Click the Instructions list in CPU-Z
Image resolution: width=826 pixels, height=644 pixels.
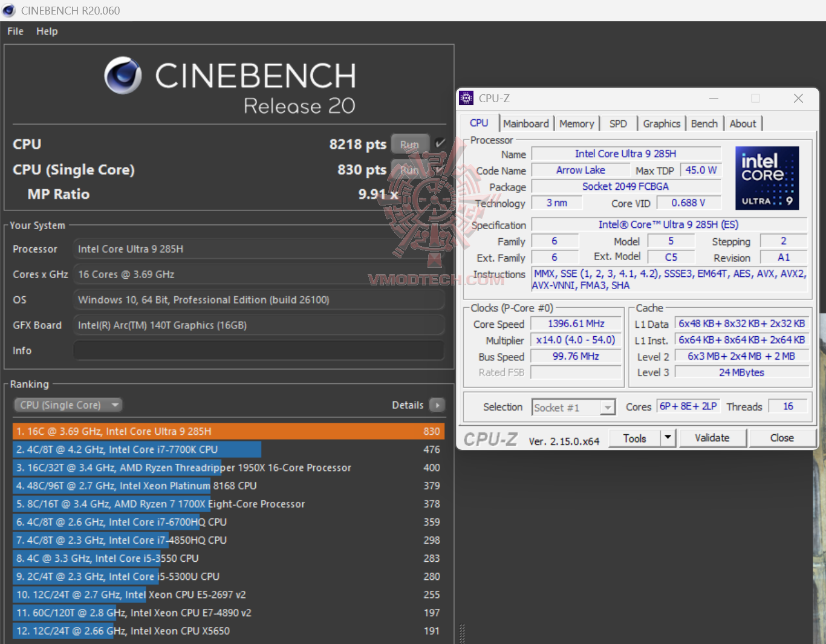point(669,280)
